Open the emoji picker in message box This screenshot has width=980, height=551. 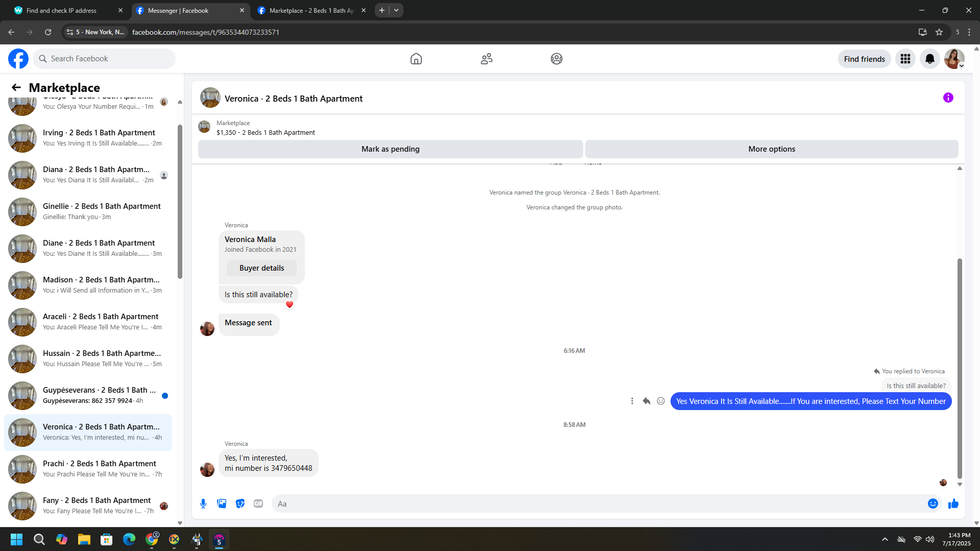click(x=933, y=504)
